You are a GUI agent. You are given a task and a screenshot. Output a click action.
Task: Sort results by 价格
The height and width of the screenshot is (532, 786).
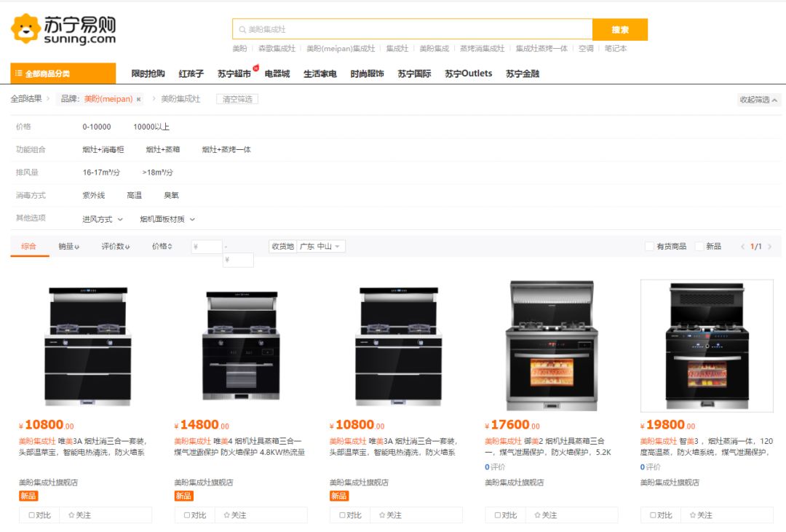(162, 246)
